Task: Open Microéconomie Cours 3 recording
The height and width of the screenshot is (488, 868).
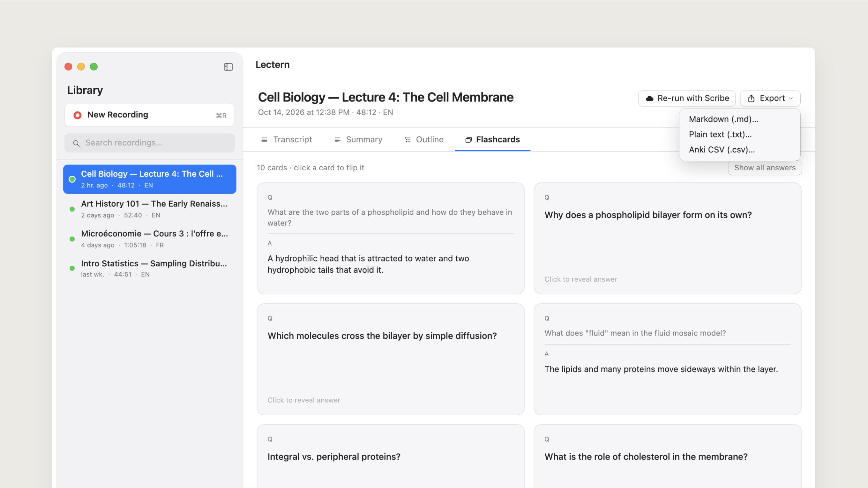Action: tap(150, 239)
